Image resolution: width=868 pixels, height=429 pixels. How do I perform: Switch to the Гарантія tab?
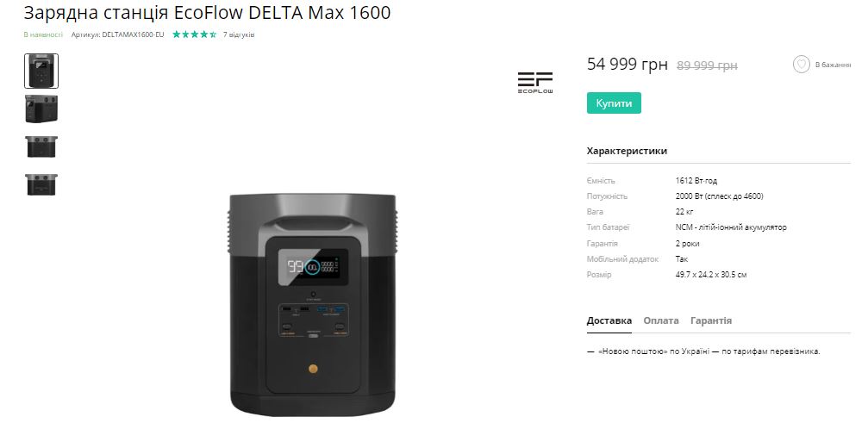point(711,320)
